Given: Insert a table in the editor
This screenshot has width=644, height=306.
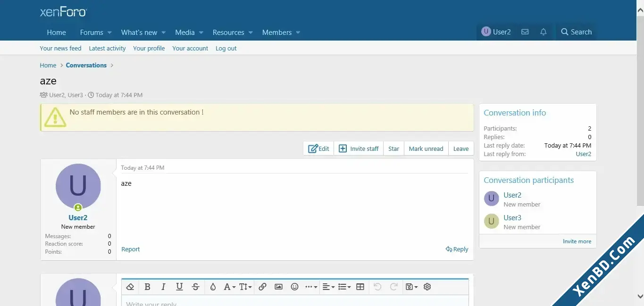Looking at the screenshot, I should (x=360, y=287).
